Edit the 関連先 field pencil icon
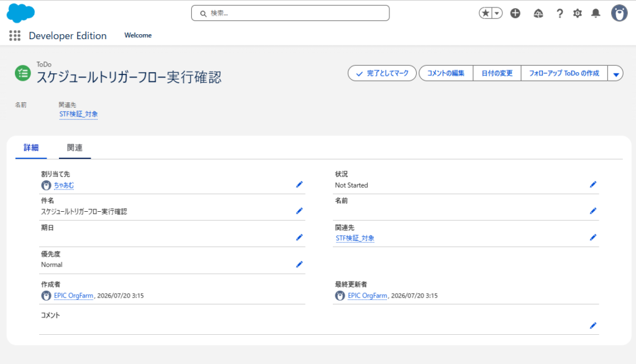The width and height of the screenshot is (636, 364). coord(593,237)
